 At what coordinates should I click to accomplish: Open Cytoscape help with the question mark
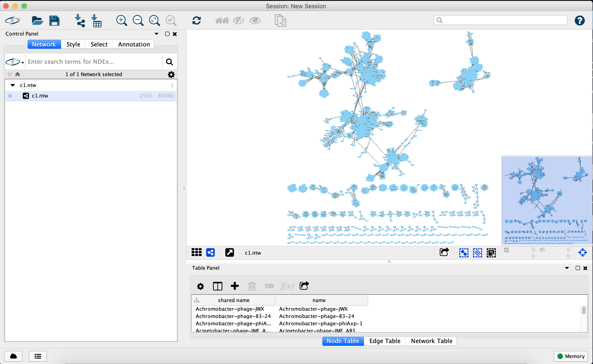580,21
